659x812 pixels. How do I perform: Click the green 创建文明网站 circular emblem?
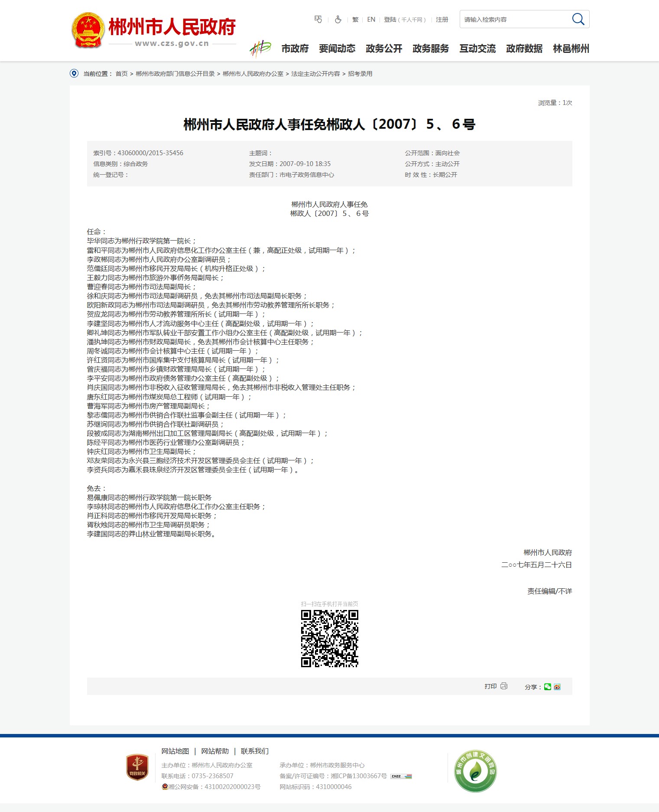coord(475,771)
